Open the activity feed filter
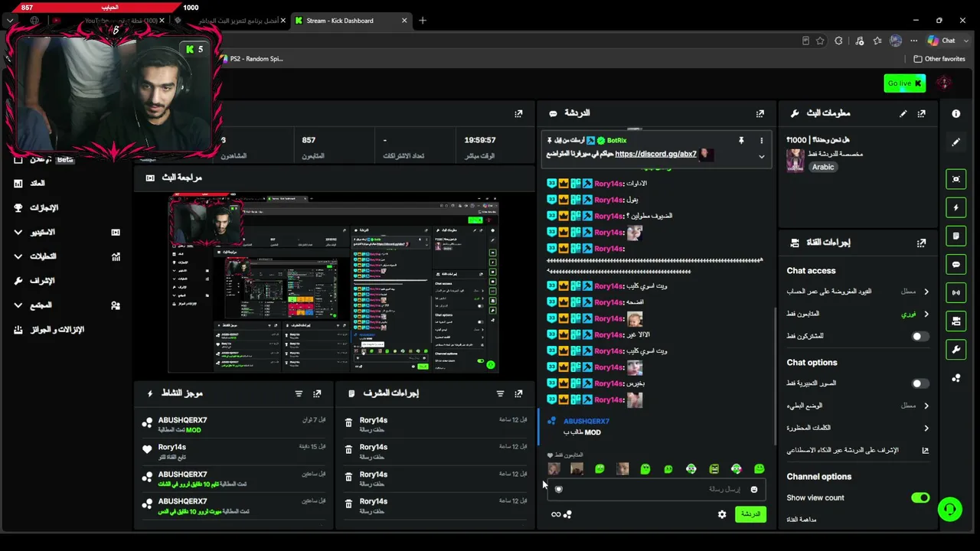Image resolution: width=980 pixels, height=551 pixels. [299, 393]
